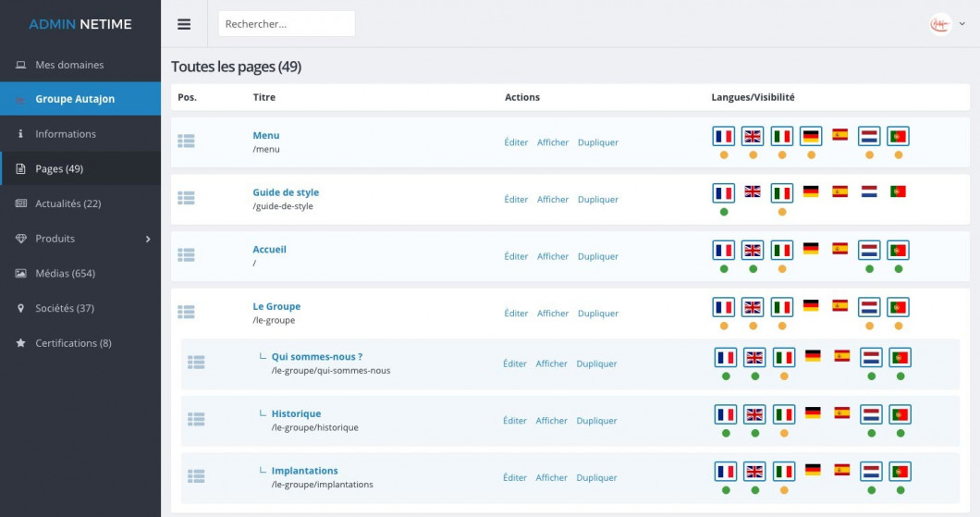Click Éditer for Guide de style
The image size is (980, 517).
tap(516, 200)
